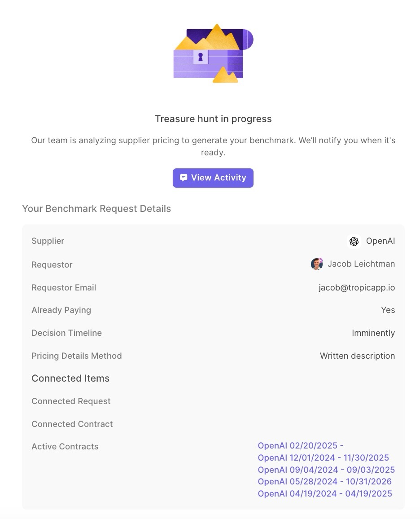Click the View Activity button
Viewport: 420px width, 519px height.
[213, 178]
